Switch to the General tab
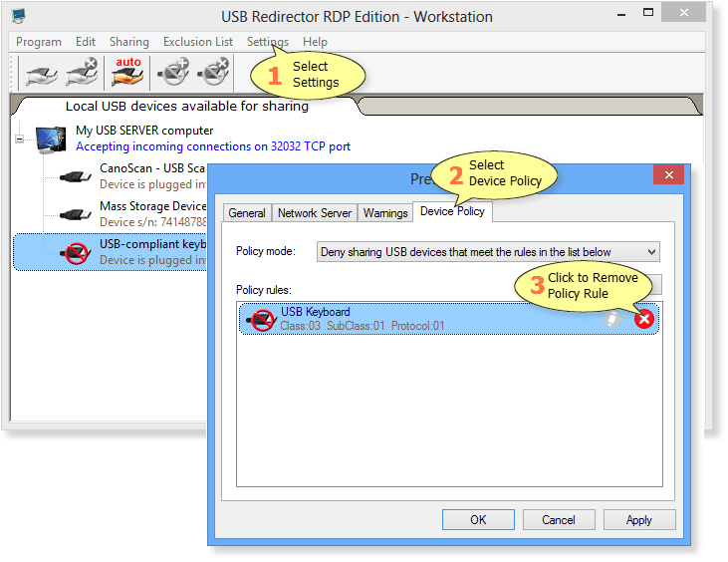Viewport: 728px width, 562px height. click(247, 213)
